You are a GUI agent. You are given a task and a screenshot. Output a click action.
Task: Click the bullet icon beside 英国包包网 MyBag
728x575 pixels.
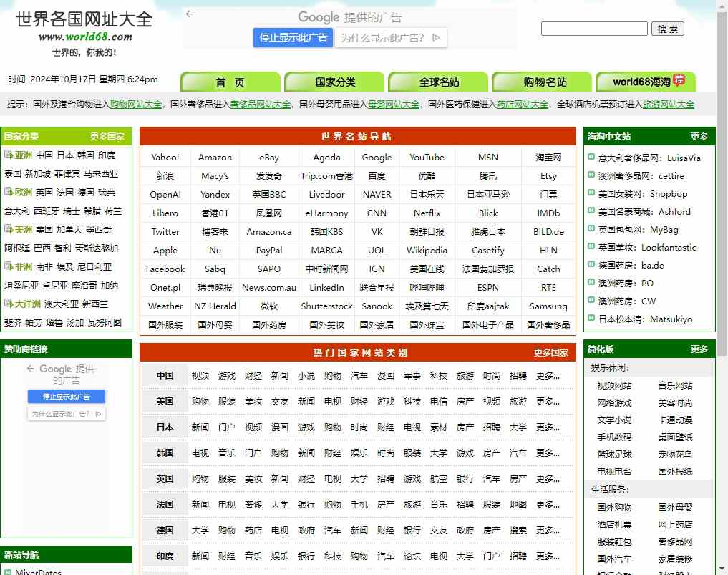click(591, 228)
